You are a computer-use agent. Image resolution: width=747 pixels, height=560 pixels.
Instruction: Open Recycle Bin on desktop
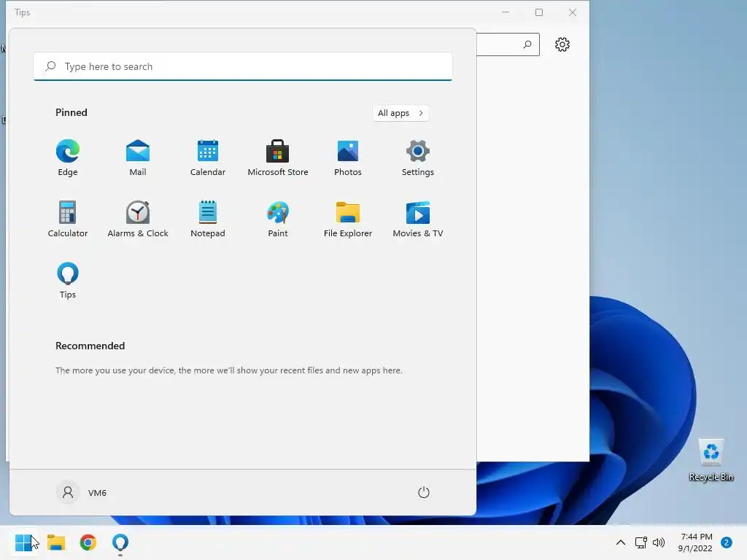point(711,459)
